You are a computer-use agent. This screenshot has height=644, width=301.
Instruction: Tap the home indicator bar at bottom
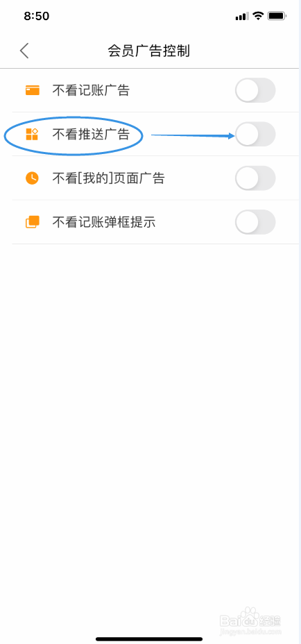pyautogui.click(x=149, y=638)
